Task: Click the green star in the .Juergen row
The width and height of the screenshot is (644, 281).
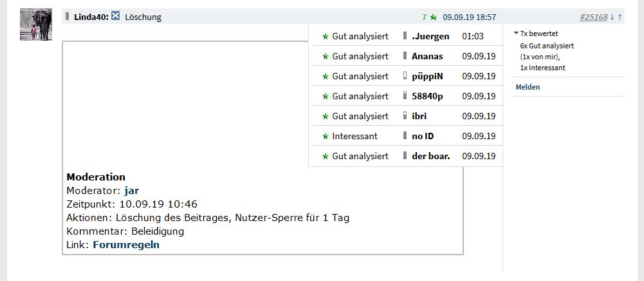Action: [x=326, y=37]
